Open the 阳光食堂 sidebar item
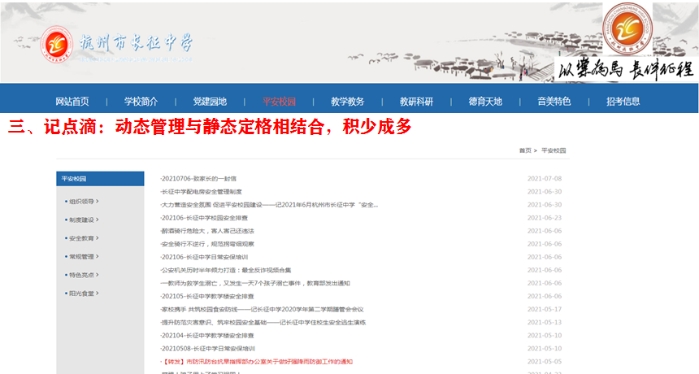The height and width of the screenshot is (374, 699). (82, 293)
